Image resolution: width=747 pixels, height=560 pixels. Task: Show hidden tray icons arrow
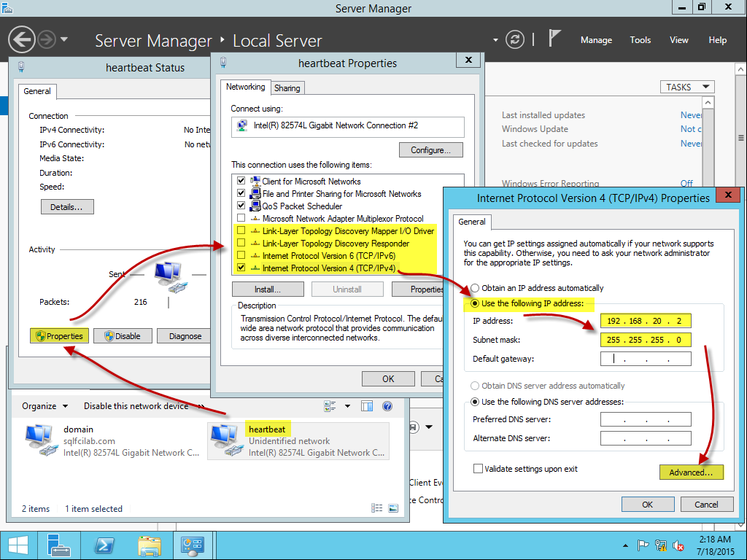point(625,545)
